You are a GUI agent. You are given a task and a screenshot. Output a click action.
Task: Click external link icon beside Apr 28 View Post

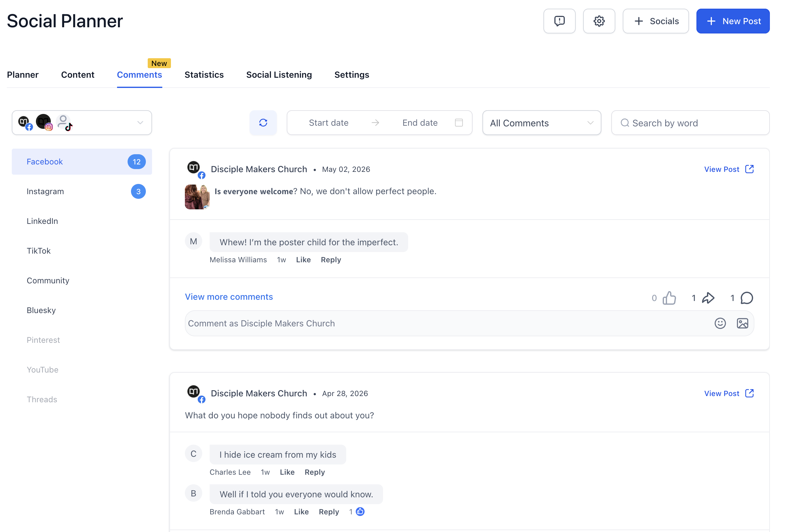pyautogui.click(x=749, y=393)
